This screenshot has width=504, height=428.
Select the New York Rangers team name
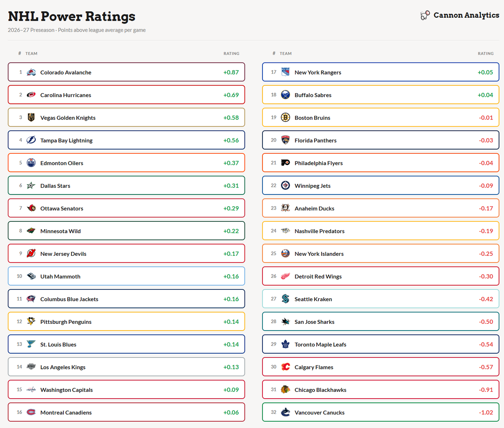tap(318, 72)
